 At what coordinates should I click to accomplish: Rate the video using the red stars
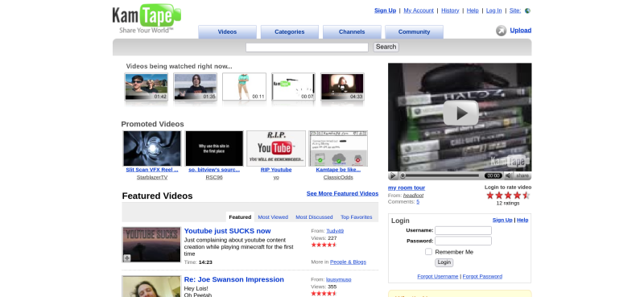508,196
